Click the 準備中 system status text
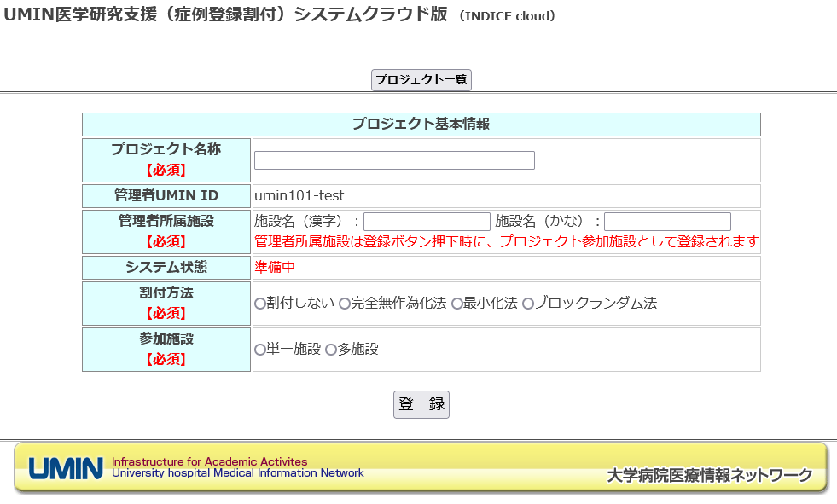 [x=275, y=267]
